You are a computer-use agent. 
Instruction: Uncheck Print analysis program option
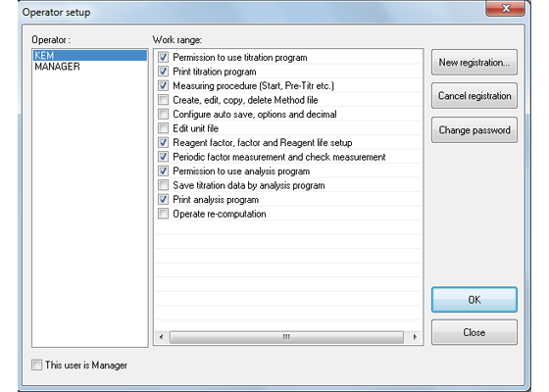coord(163,200)
